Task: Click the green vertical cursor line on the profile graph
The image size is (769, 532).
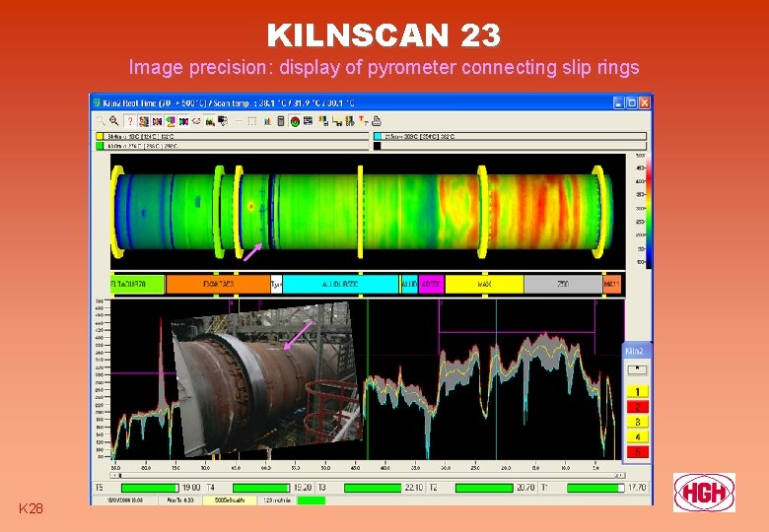Action: 368,379
